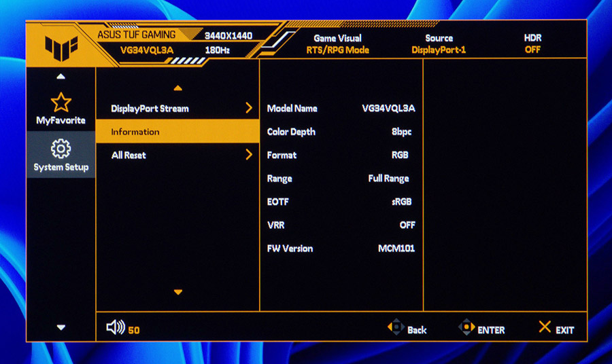
Task: Click the sRGB value
Action: click(x=402, y=202)
